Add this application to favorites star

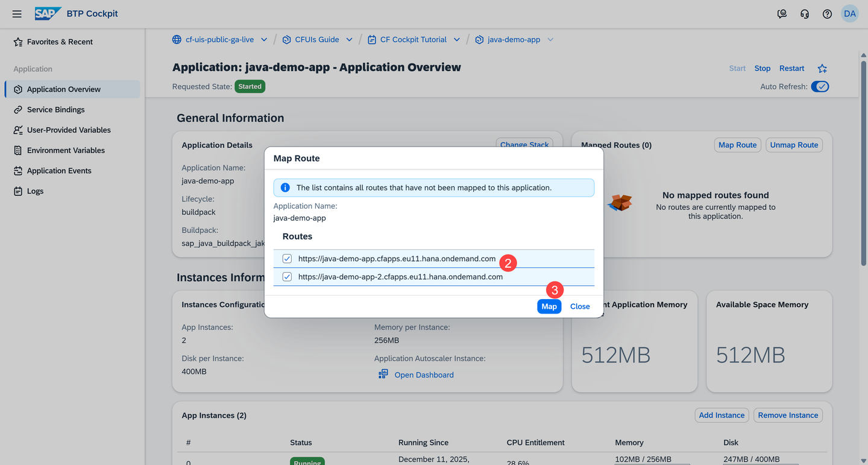pos(822,69)
